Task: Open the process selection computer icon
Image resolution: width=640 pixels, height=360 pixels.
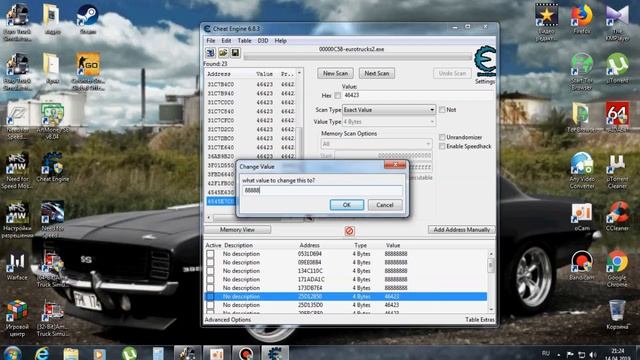Action: 211,53
